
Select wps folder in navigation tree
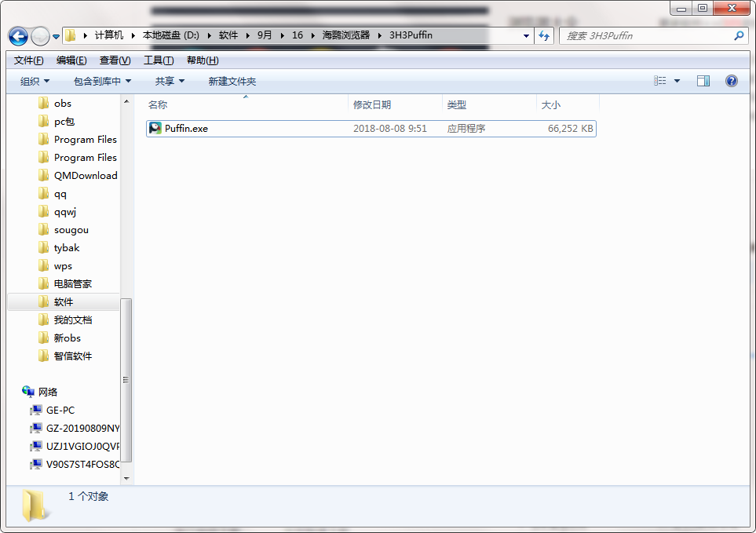coord(63,267)
